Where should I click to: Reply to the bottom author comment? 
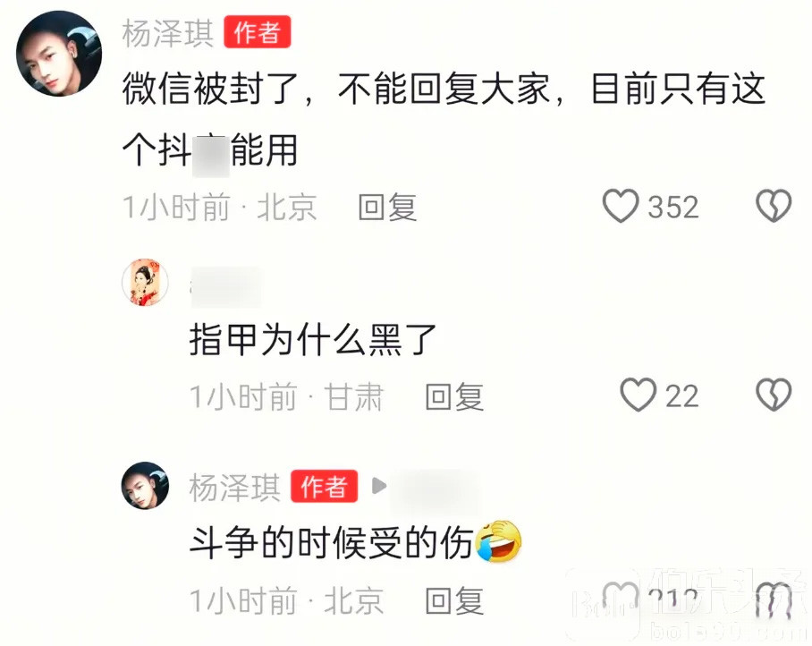pos(454,601)
